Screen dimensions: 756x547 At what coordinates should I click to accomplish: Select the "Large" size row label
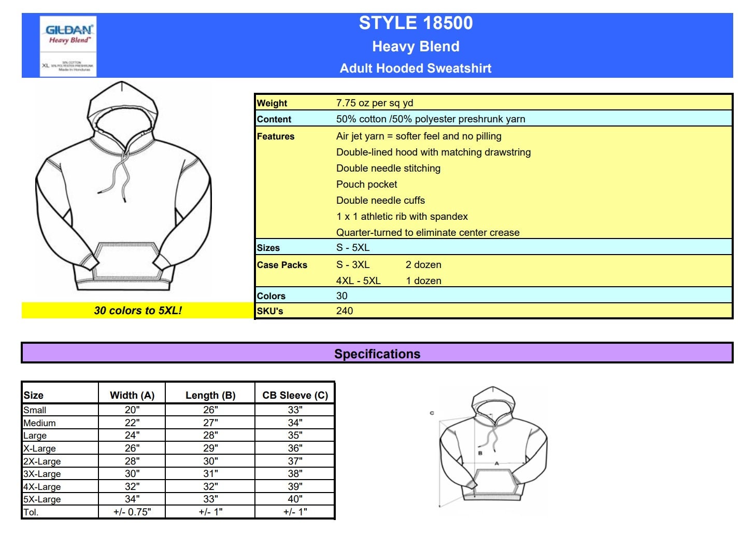coord(35,436)
